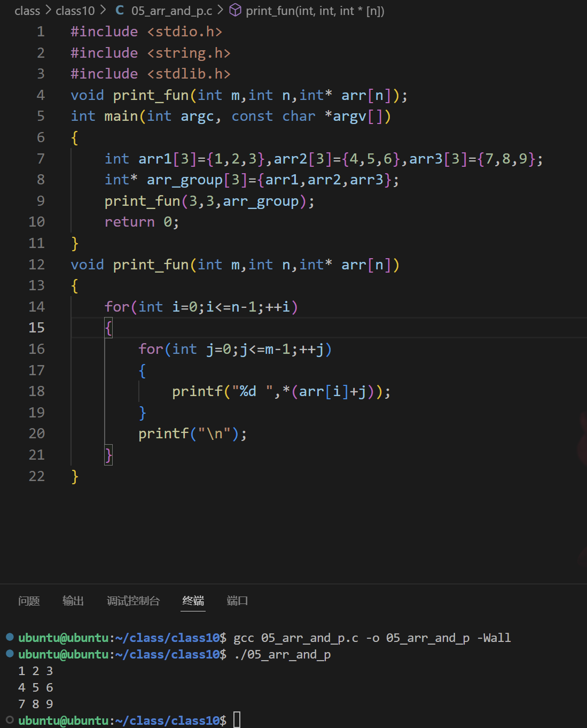Click the blue dot beside the gcc command
This screenshot has height=728, width=587.
[x=10, y=637]
